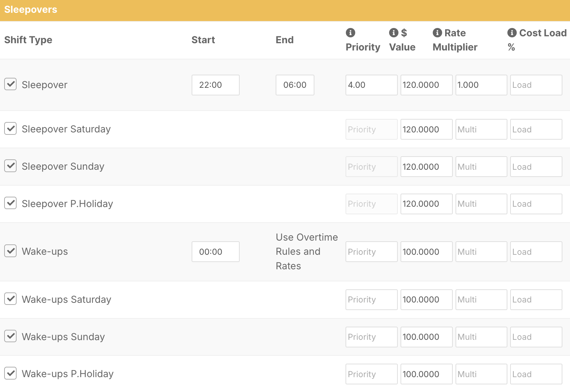570x392 pixels.
Task: Click the Sleepover Saturday Multi field
Action: coord(481,129)
